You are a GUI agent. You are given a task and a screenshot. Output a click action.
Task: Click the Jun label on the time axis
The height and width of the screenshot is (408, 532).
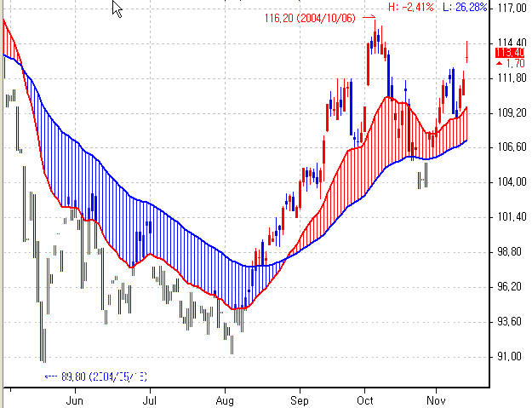pyautogui.click(x=75, y=399)
